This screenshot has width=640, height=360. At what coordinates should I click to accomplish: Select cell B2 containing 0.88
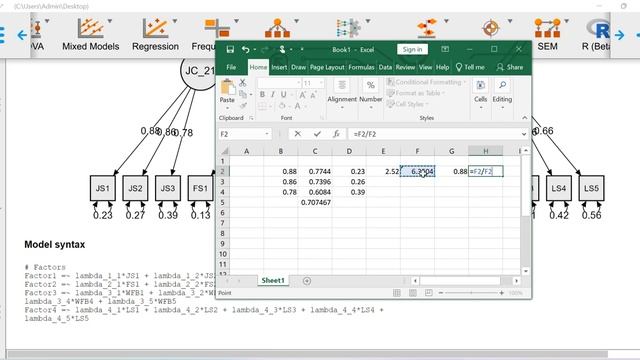[x=281, y=171]
